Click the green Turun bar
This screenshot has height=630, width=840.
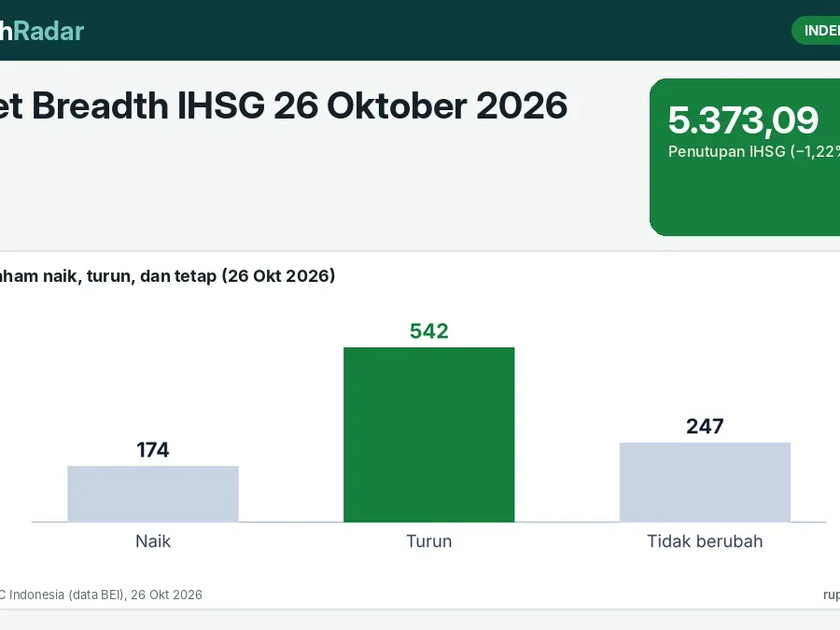pyautogui.click(x=428, y=434)
